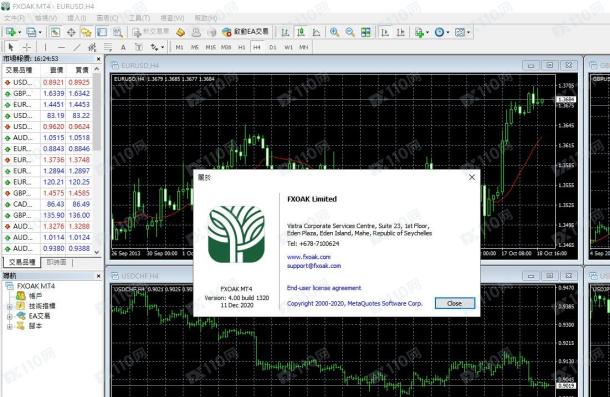The image size is (610, 397).
Task: Toggle chart shift icon
Action: pos(401,32)
